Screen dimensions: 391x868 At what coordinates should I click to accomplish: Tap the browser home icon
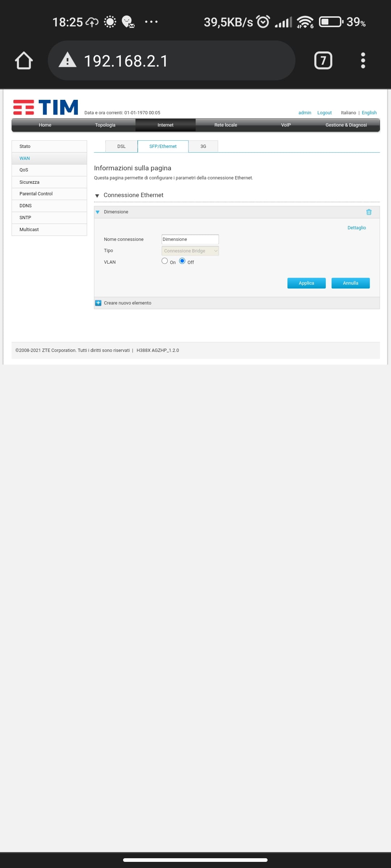tap(24, 60)
